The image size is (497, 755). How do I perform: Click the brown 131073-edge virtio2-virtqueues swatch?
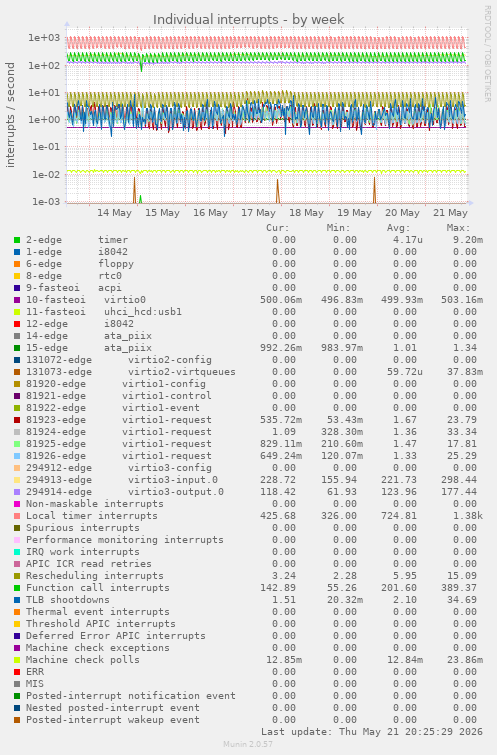(17, 372)
